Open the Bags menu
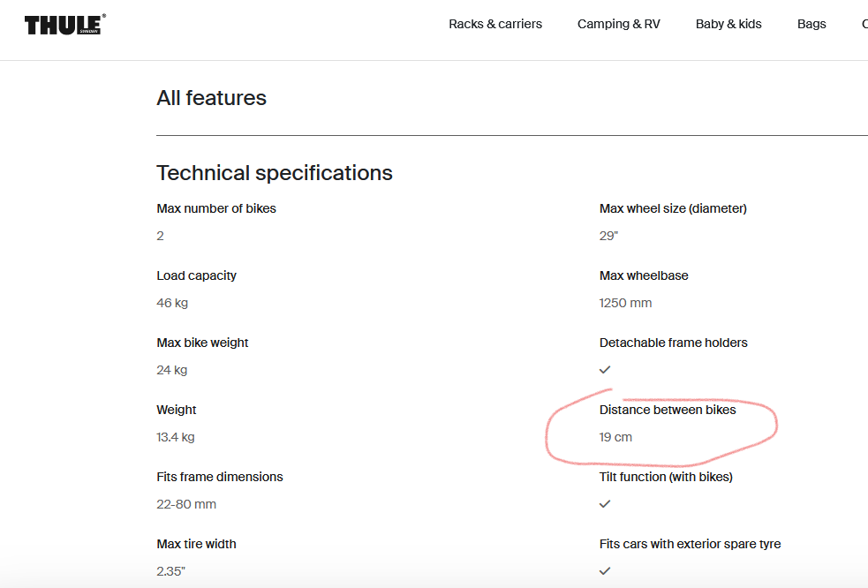The height and width of the screenshot is (588, 868). (x=811, y=24)
